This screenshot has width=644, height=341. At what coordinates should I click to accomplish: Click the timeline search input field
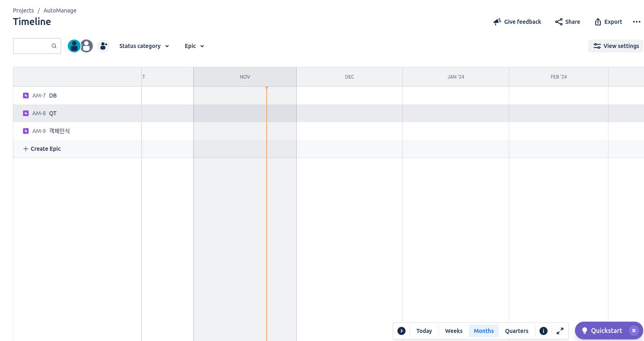coord(37,46)
